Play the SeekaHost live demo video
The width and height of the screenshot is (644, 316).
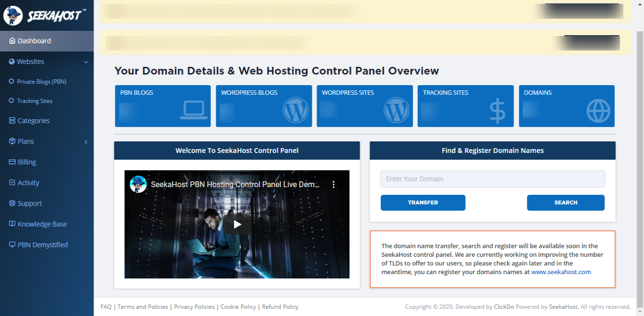[237, 224]
